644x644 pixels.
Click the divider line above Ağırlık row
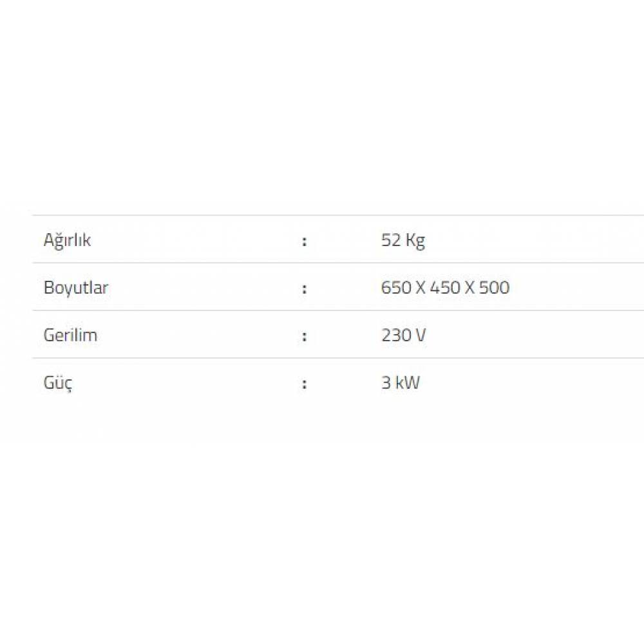point(322,215)
